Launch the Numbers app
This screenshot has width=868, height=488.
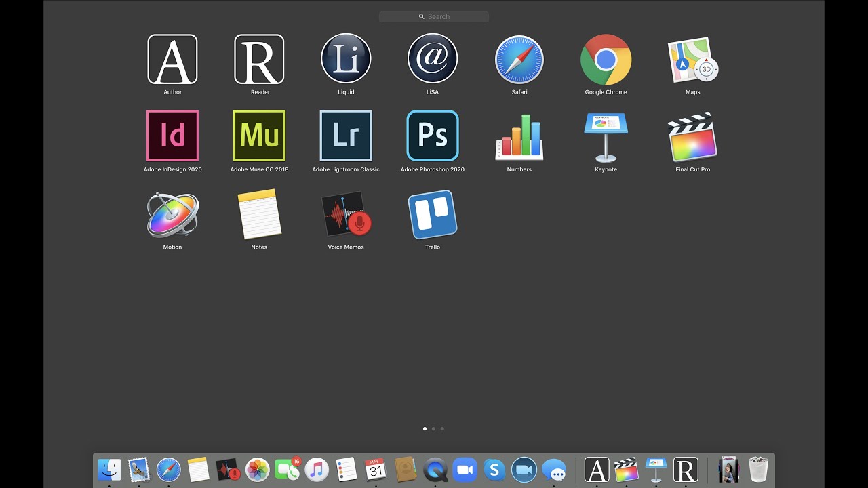pyautogui.click(x=519, y=137)
